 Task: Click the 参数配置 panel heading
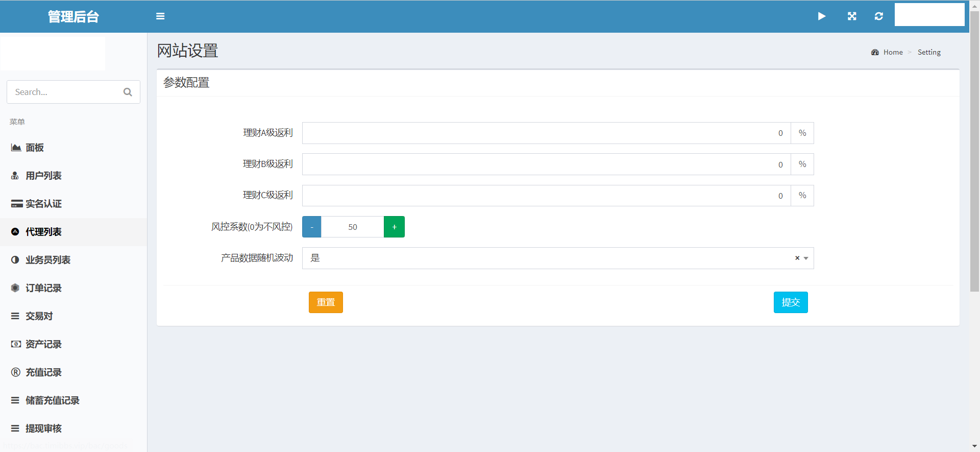pos(186,82)
